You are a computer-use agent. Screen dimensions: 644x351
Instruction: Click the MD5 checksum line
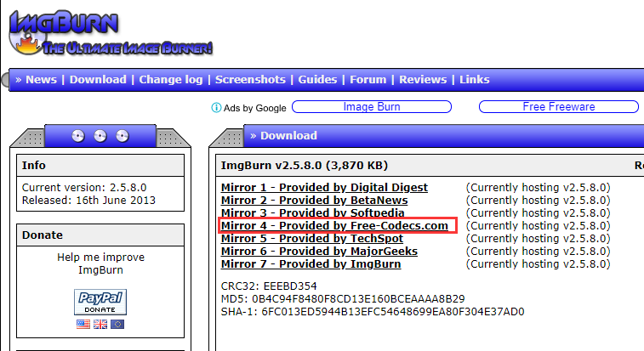[x=343, y=299]
